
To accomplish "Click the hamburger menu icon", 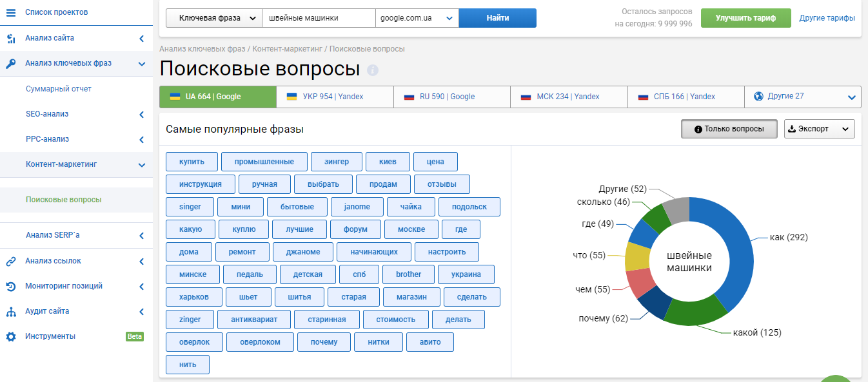I will point(10,12).
